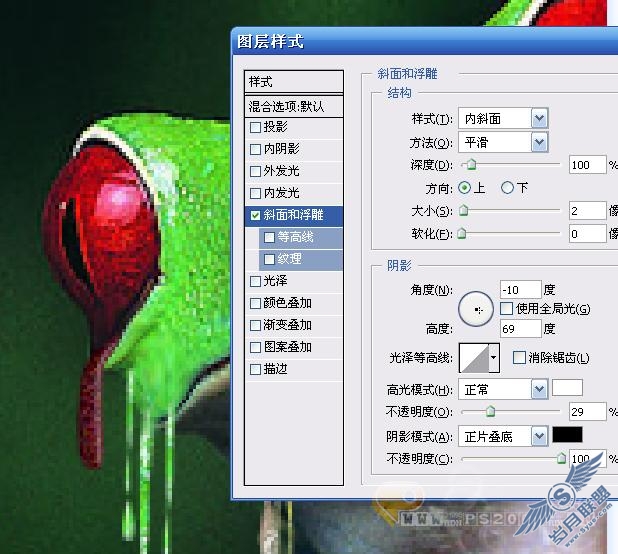Check 消除锯齿 (Anti-aliased)

[x=519, y=358]
